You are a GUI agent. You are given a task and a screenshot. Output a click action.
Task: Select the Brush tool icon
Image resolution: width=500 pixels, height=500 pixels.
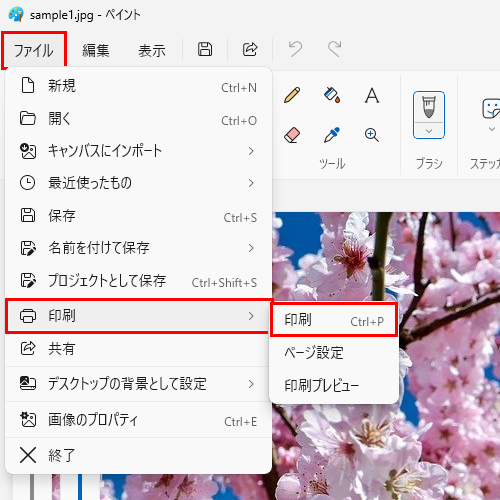pyautogui.click(x=429, y=107)
